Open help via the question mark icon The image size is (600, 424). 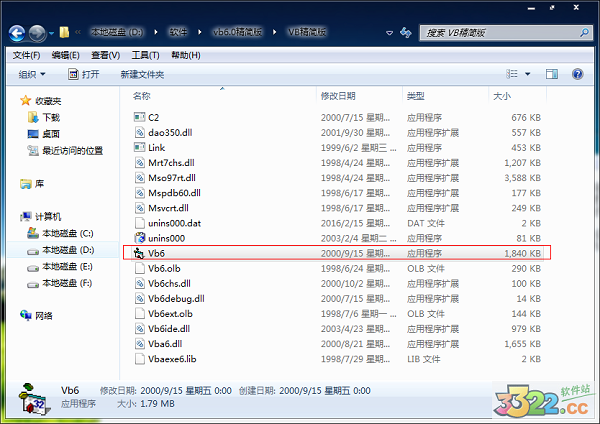click(577, 74)
